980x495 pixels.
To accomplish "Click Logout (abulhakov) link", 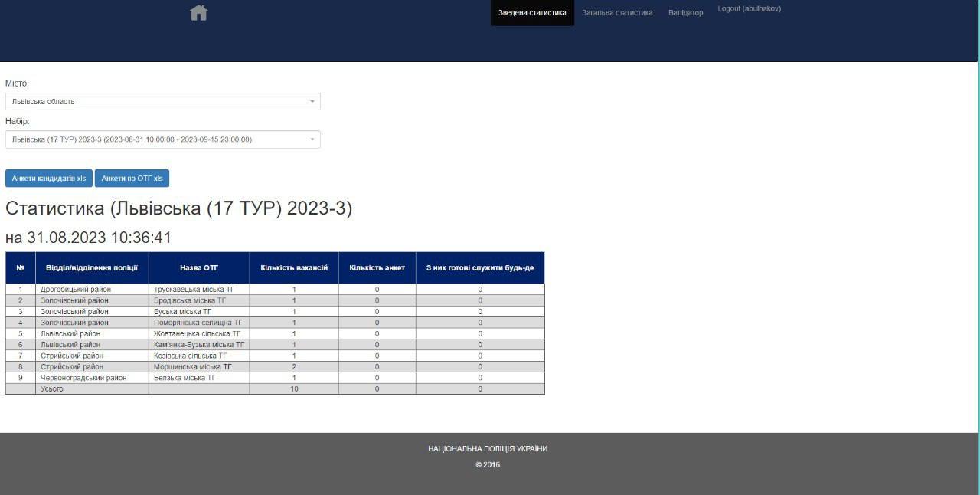I will pyautogui.click(x=749, y=9).
